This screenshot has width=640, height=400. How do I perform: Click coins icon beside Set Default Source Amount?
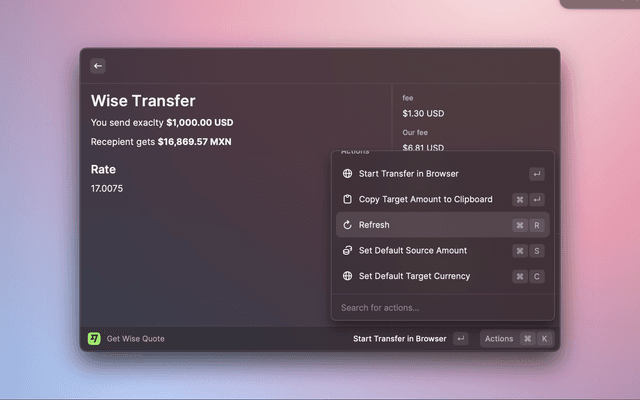click(x=347, y=250)
